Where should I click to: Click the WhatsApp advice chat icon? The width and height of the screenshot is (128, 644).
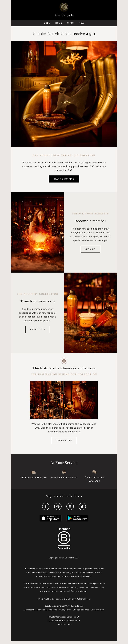coord(94,472)
